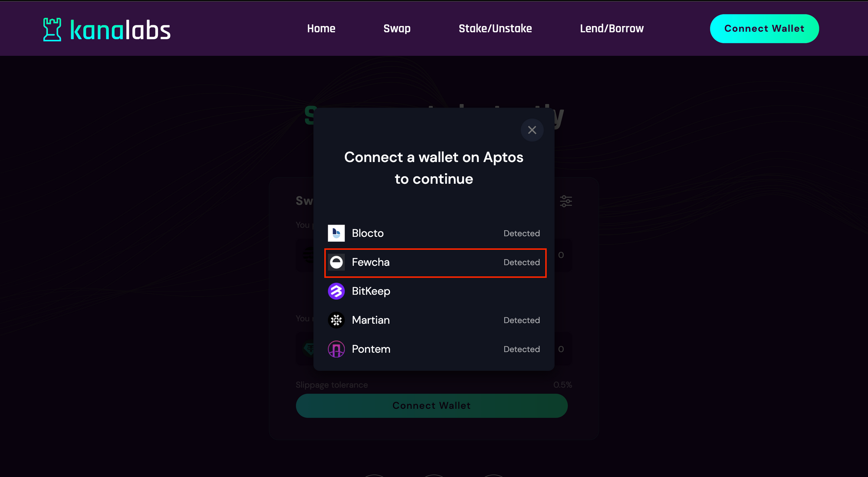The width and height of the screenshot is (868, 477).
Task: Select the BitKeep wallet label
Action: [371, 291]
